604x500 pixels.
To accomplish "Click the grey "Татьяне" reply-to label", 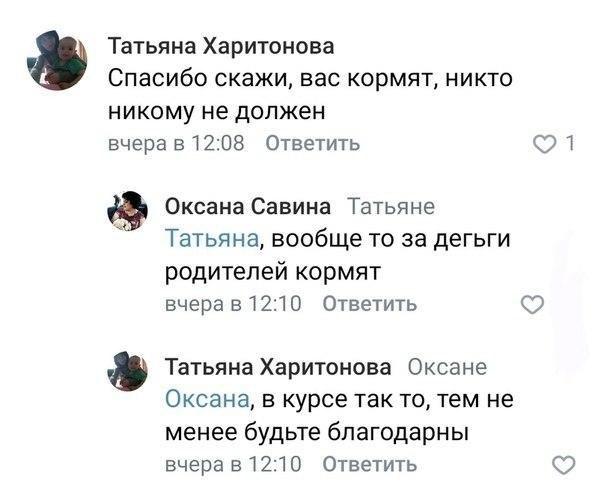I will click(389, 207).
